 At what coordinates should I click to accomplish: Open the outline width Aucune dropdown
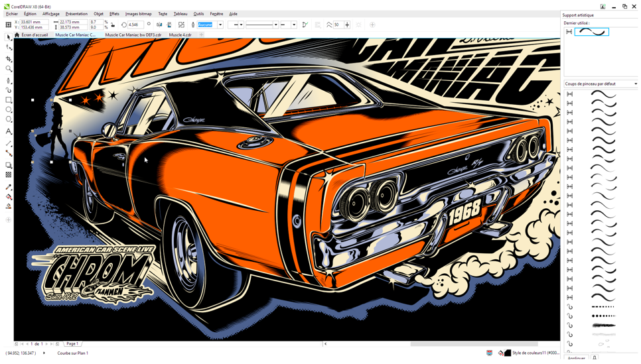point(220,25)
